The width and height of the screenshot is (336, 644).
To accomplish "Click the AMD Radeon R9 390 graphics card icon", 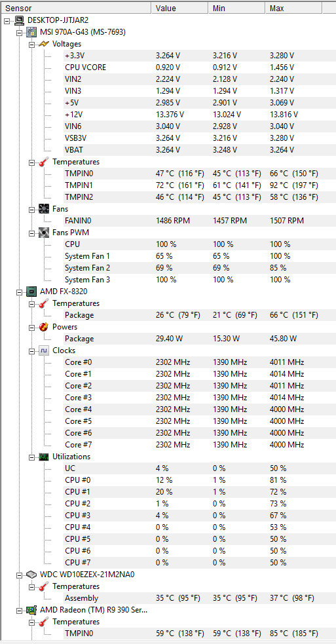I will point(31,610).
